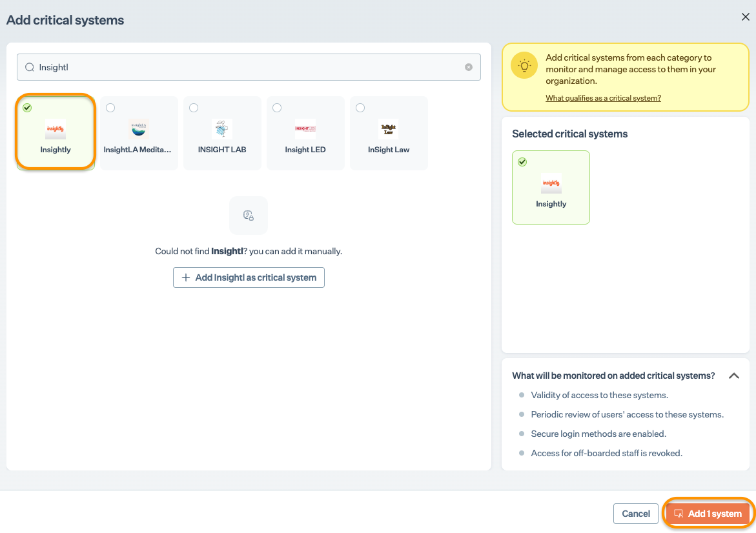
Task: Add Insightl as critical system manually
Action: tap(249, 277)
